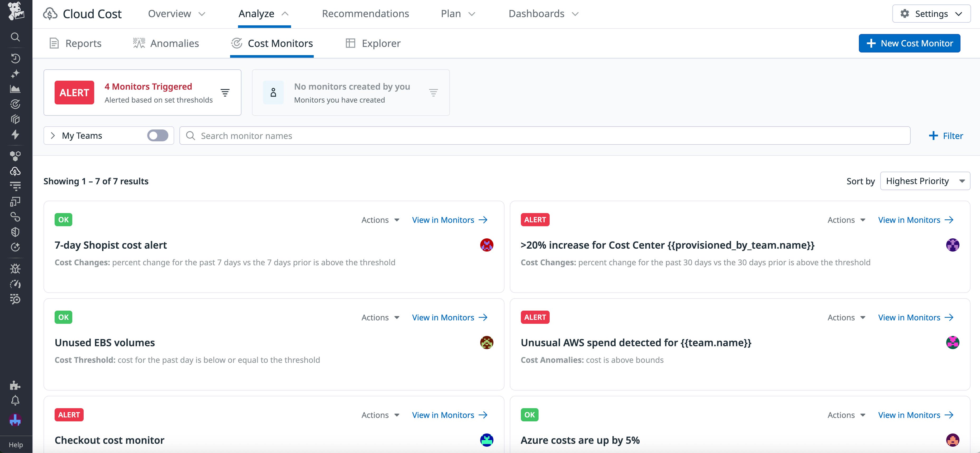980x453 pixels.
Task: Click filter icon on No monitors created by you card
Action: tap(433, 92)
